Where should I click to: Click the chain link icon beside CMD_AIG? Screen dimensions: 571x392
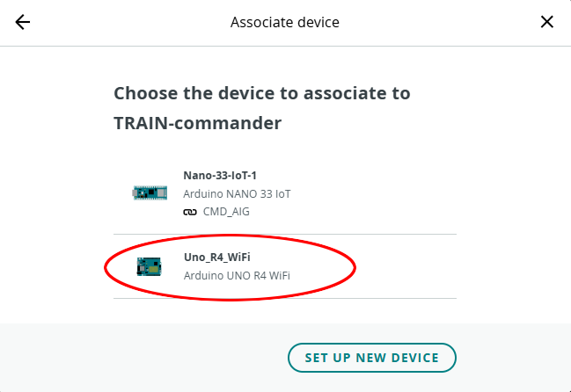point(189,212)
